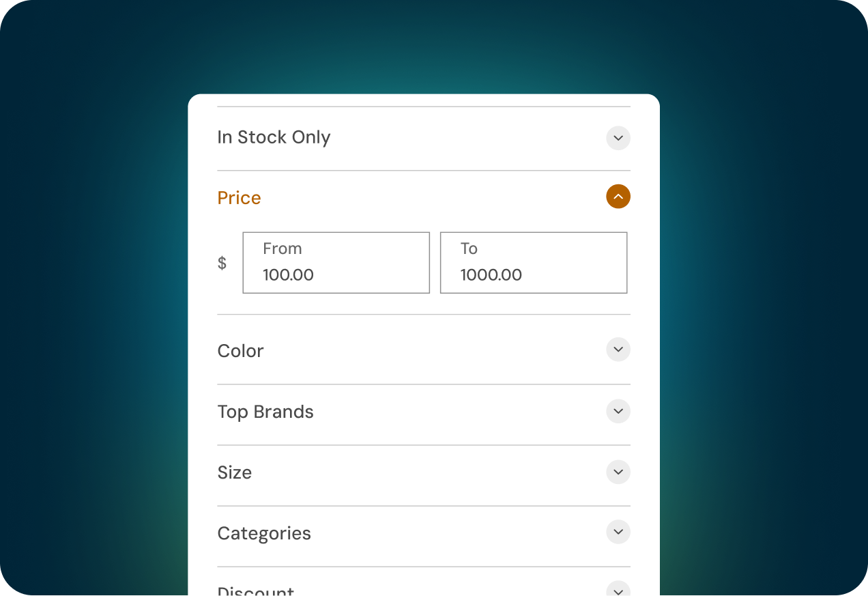Click the Discount heading text
The image size is (868, 596).
pos(255,591)
